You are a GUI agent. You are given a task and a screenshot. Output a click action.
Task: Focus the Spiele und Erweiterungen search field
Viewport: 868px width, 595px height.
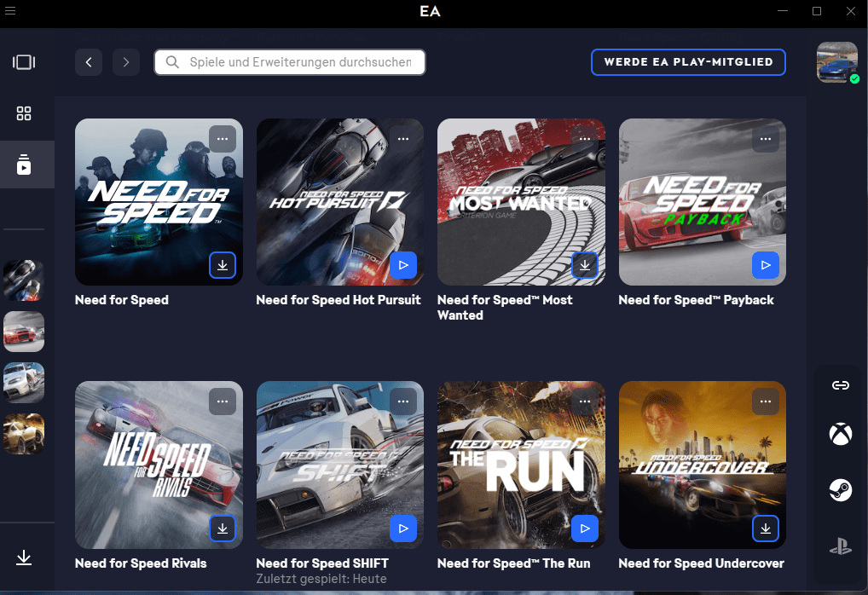coord(290,62)
